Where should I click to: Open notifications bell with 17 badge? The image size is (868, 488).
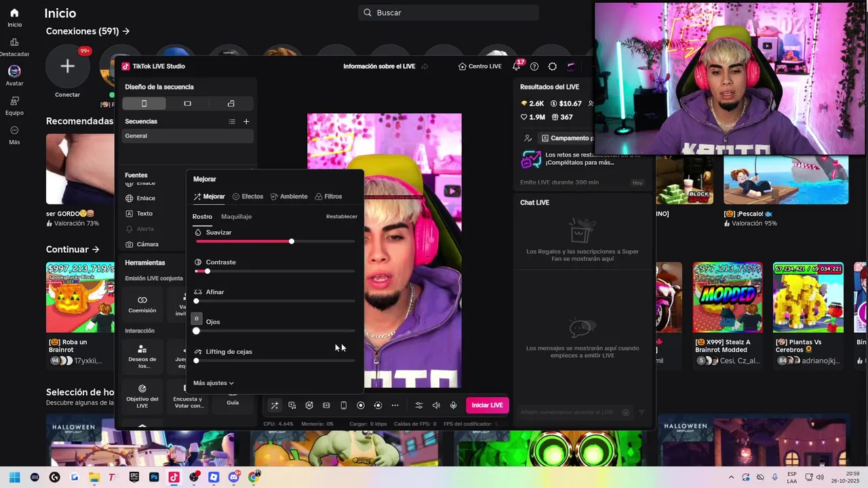point(517,66)
